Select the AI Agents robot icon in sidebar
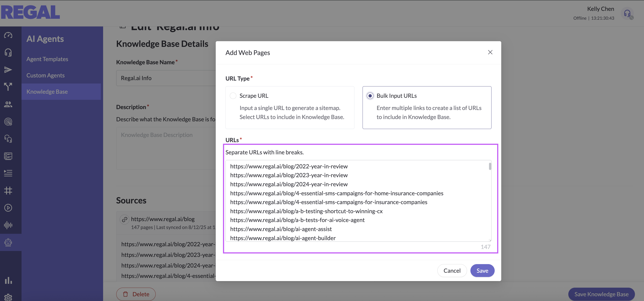Screen dimensions: 644x301 click(x=8, y=242)
